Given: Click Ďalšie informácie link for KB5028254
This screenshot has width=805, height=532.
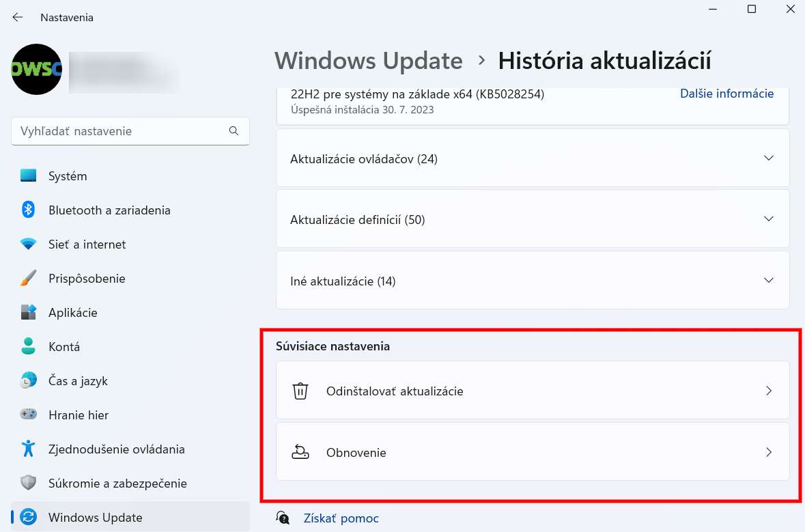Looking at the screenshot, I should (x=726, y=94).
